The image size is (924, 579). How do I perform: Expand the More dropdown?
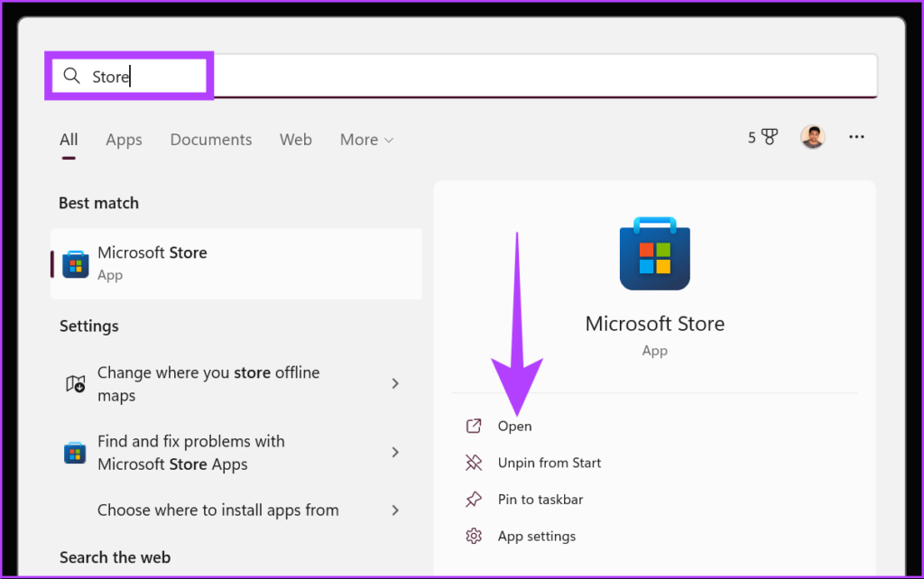pos(366,140)
